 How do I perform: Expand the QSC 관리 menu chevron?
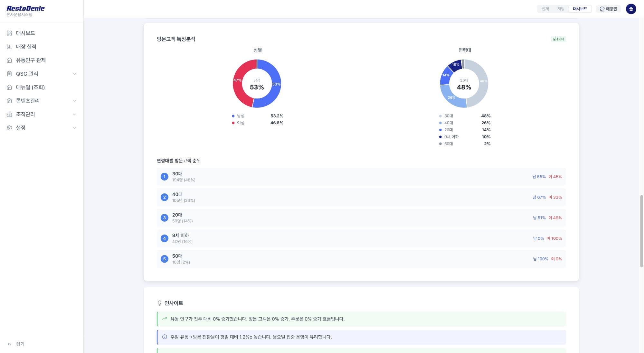[74, 74]
